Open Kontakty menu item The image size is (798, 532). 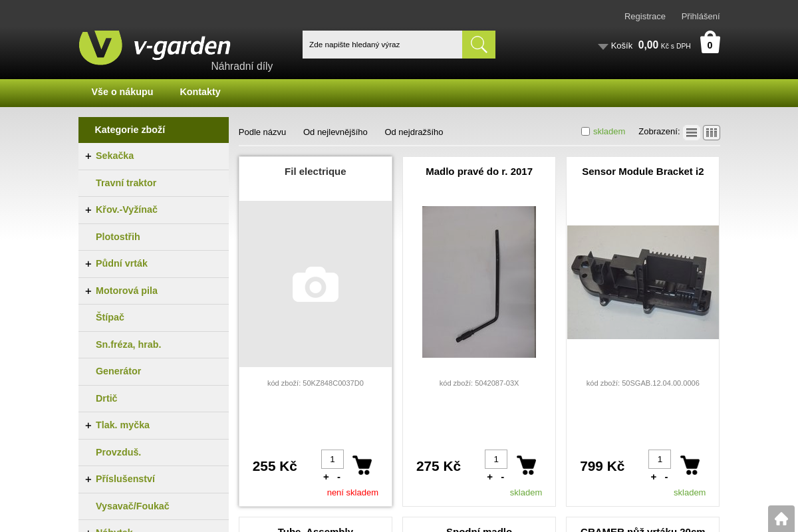pos(200,92)
